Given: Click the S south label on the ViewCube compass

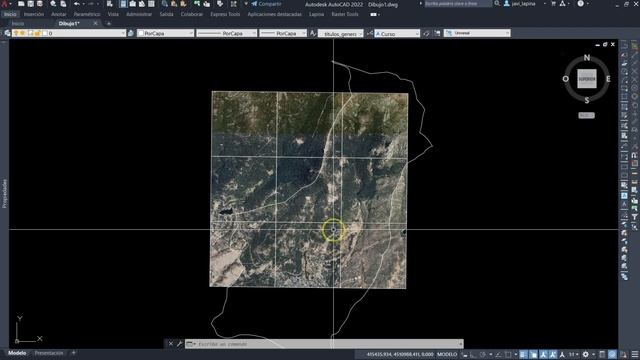Looking at the screenshot, I should tap(587, 100).
